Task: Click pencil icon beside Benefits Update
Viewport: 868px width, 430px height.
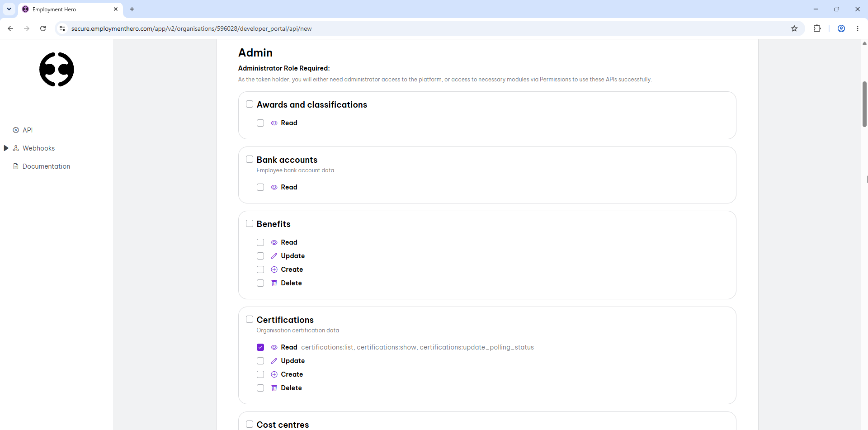Action: tap(274, 256)
